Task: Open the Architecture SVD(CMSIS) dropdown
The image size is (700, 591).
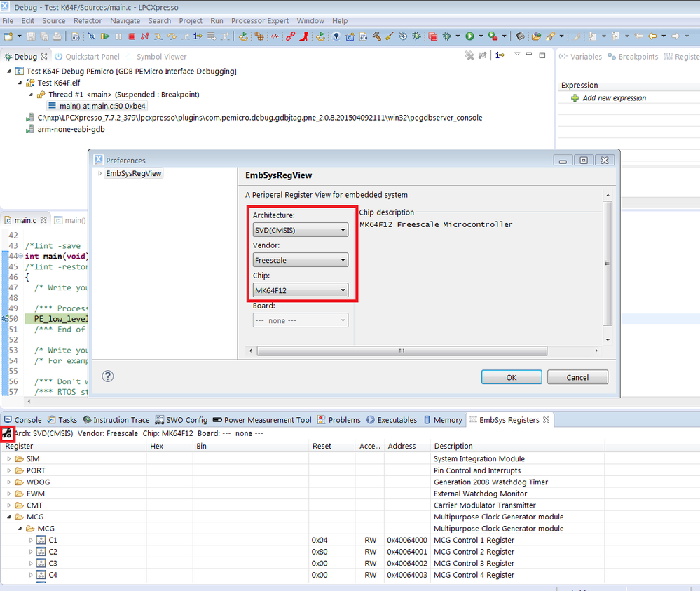Action: tap(301, 230)
